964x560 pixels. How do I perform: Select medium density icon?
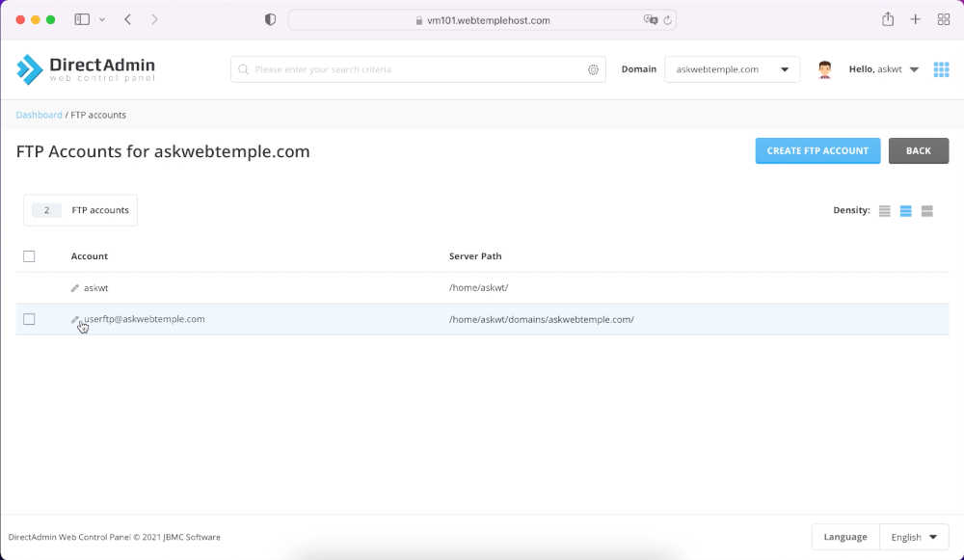[905, 211]
